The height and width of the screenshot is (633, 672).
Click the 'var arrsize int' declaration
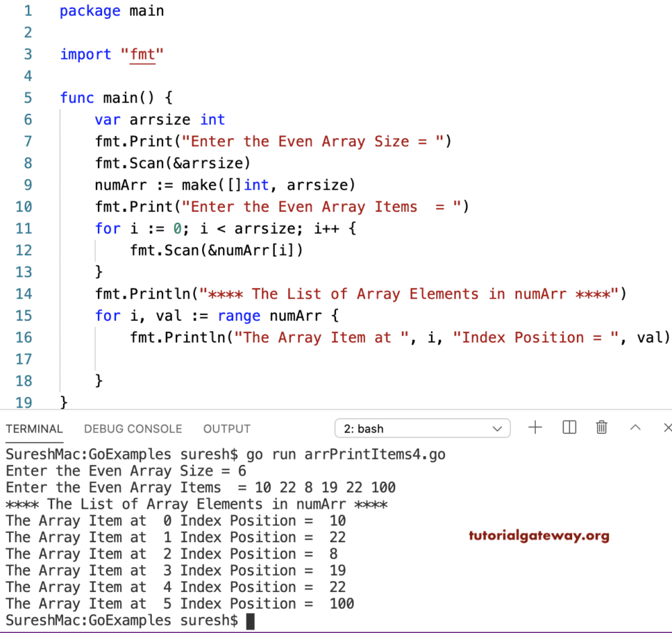coord(160,119)
